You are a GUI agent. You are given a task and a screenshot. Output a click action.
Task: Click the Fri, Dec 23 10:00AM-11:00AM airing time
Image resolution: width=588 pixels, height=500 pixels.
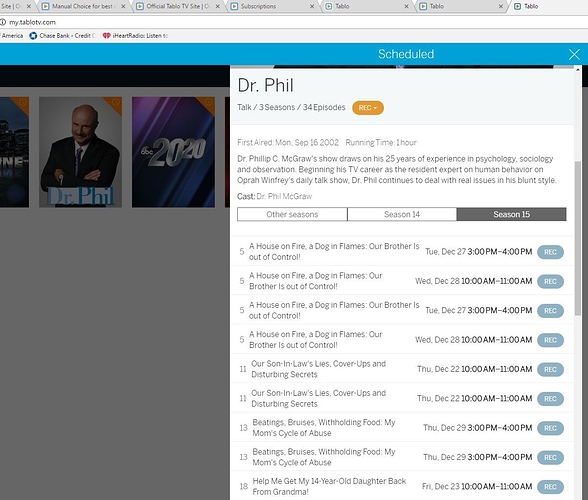[477, 486]
